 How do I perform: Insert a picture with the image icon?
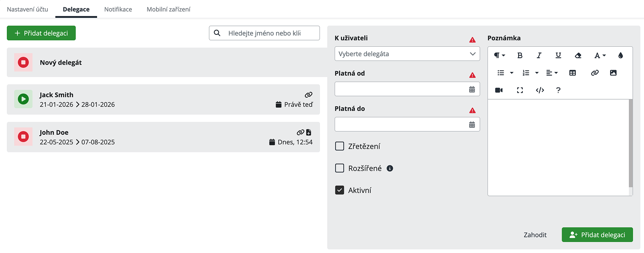coord(613,73)
